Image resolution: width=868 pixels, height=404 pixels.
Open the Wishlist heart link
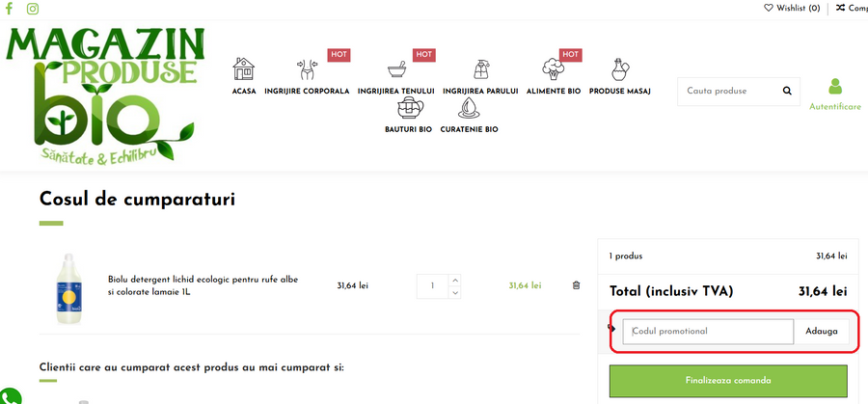792,8
